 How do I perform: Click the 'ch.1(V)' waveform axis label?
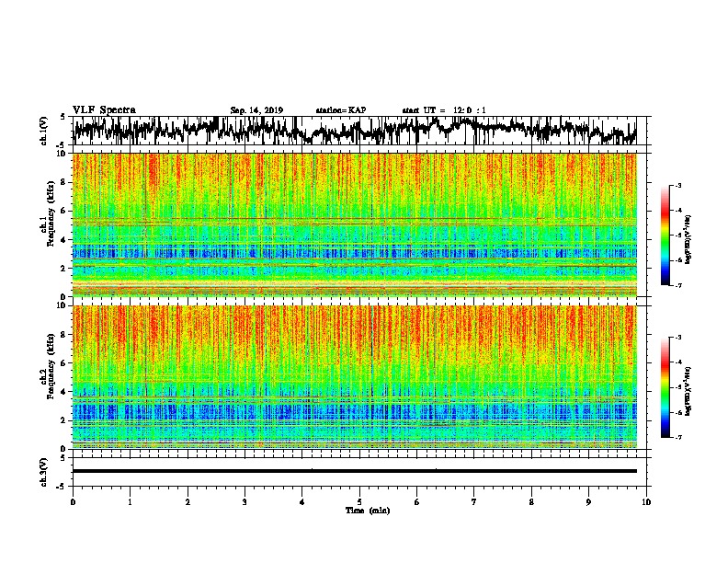(43, 131)
